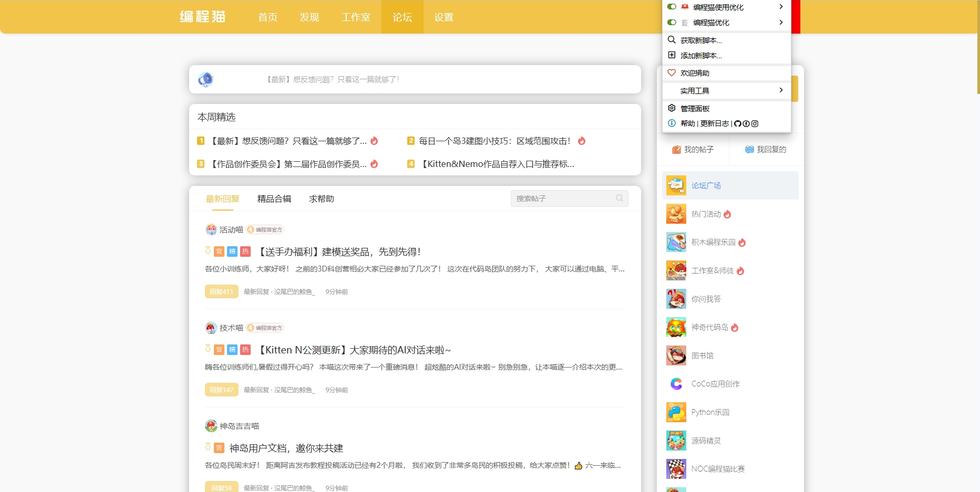980x492 pixels.
Task: Select 积木编程乐园 board icon
Action: point(676,242)
